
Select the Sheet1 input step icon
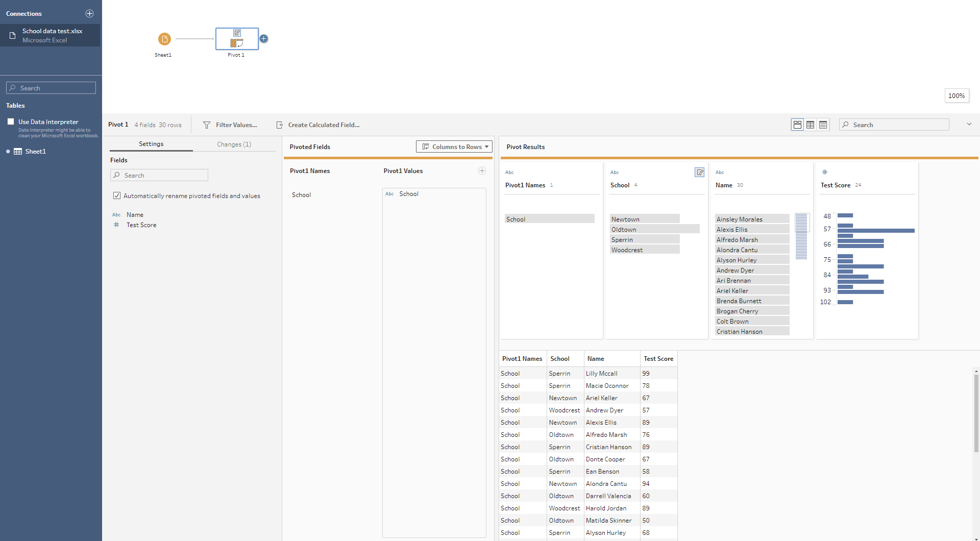click(164, 39)
